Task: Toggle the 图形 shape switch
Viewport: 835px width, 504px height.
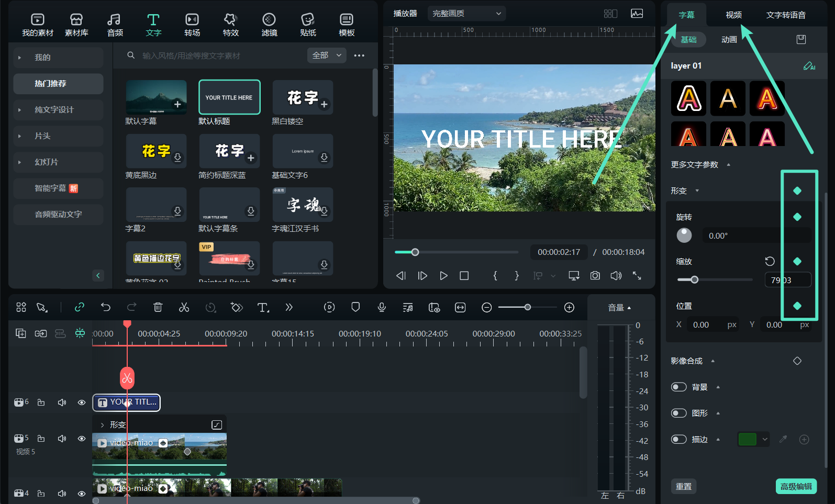Action: click(x=679, y=413)
